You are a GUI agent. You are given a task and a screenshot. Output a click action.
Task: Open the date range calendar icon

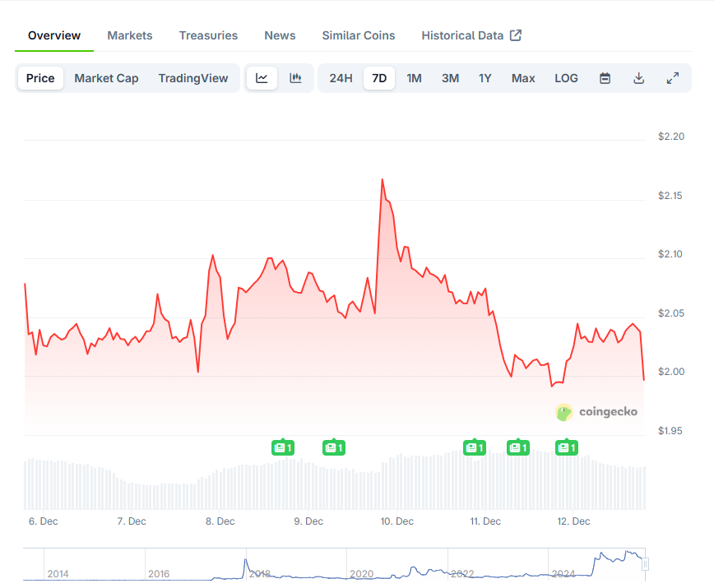(605, 77)
